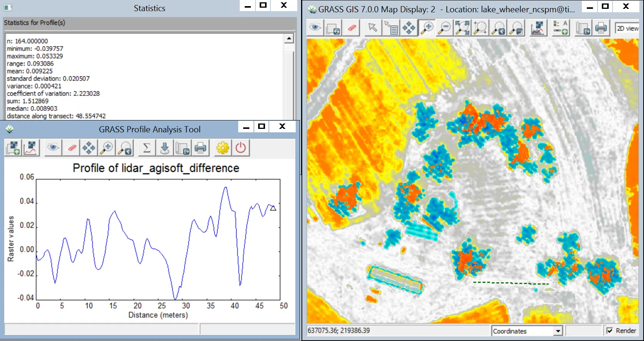Screen dimensions: 644x341
Task: Click the draw transect icon in Profile tool
Action: [31, 148]
